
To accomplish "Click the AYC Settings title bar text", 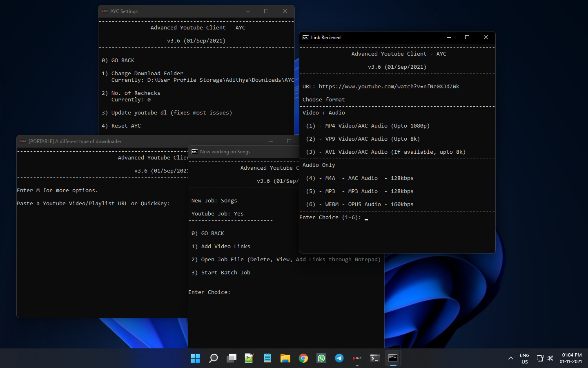I will [x=124, y=11].
